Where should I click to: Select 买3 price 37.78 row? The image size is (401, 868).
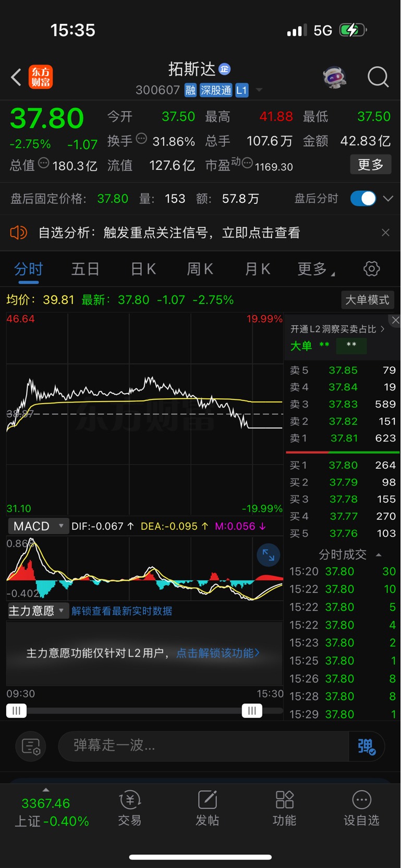343,499
